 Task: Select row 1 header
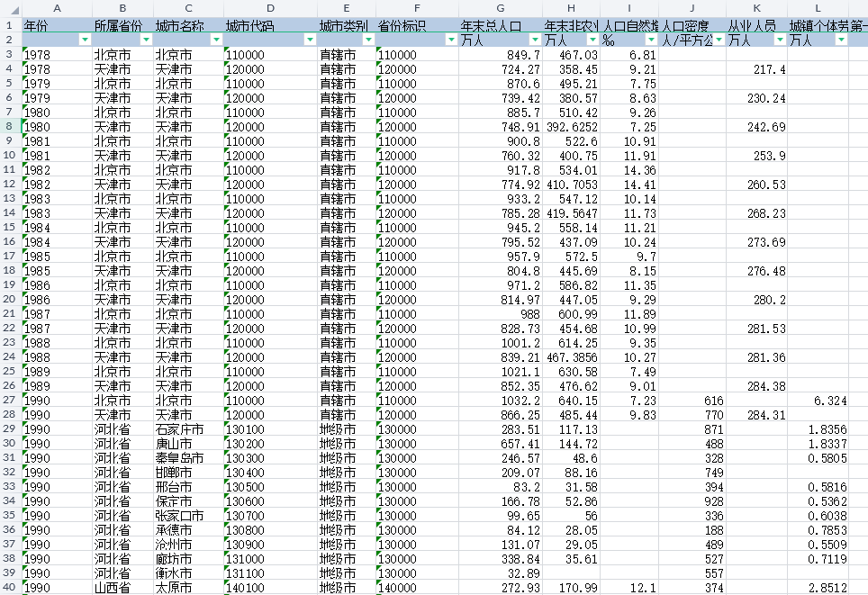pyautogui.click(x=11, y=25)
